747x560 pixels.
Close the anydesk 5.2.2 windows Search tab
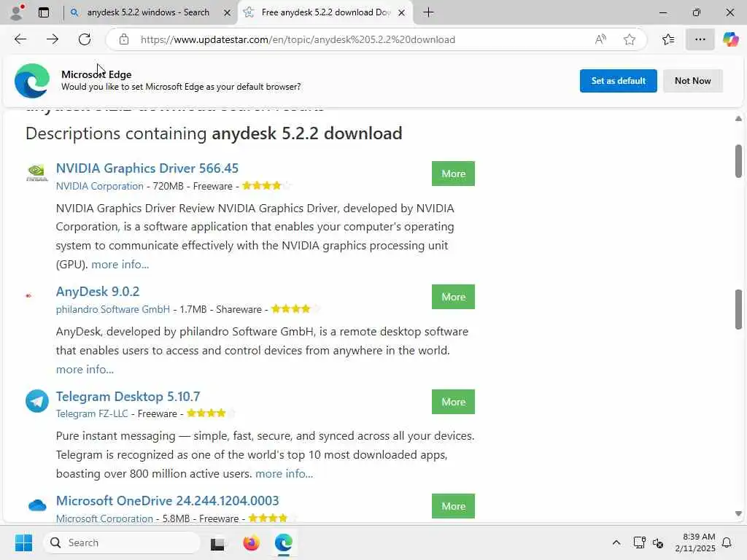[x=228, y=13]
